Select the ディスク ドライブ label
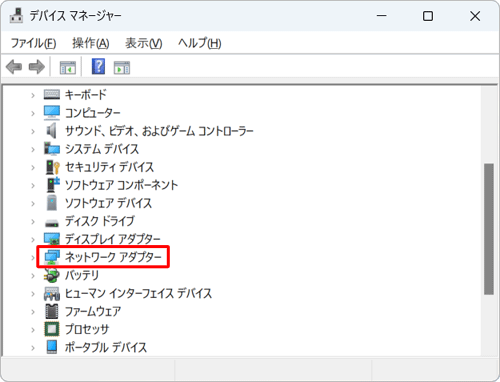 pos(100,221)
